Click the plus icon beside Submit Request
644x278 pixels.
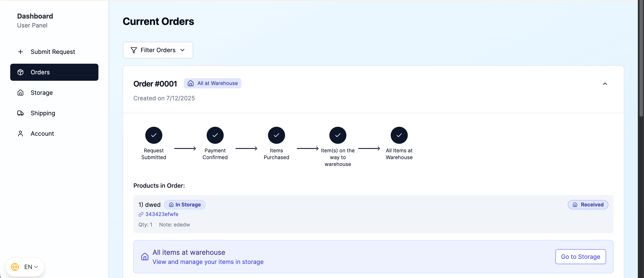20,52
